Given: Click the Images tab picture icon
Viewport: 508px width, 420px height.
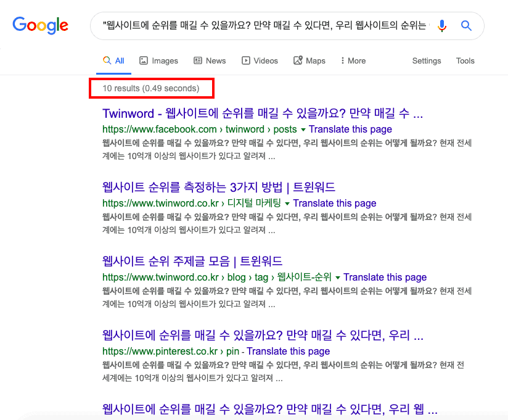Looking at the screenshot, I should 144,60.
